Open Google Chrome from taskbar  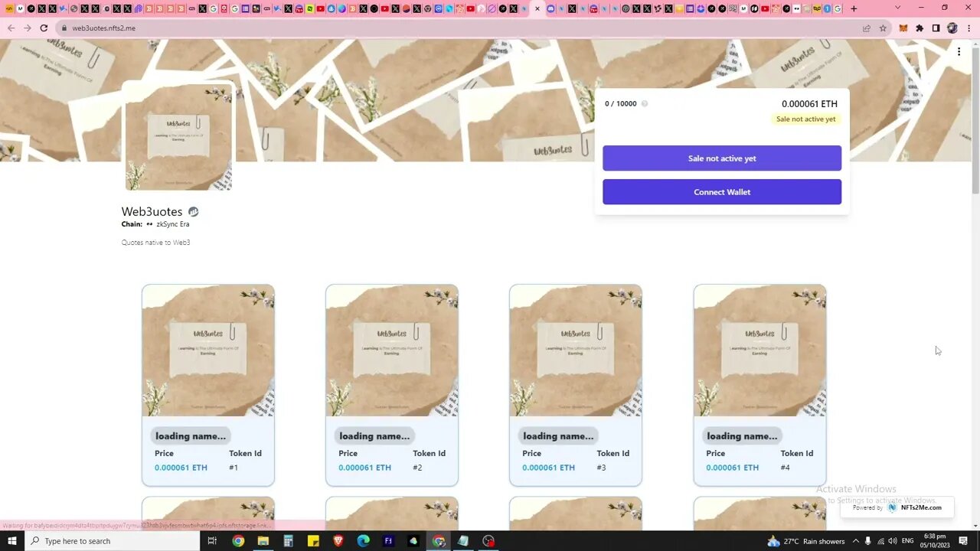(238, 541)
